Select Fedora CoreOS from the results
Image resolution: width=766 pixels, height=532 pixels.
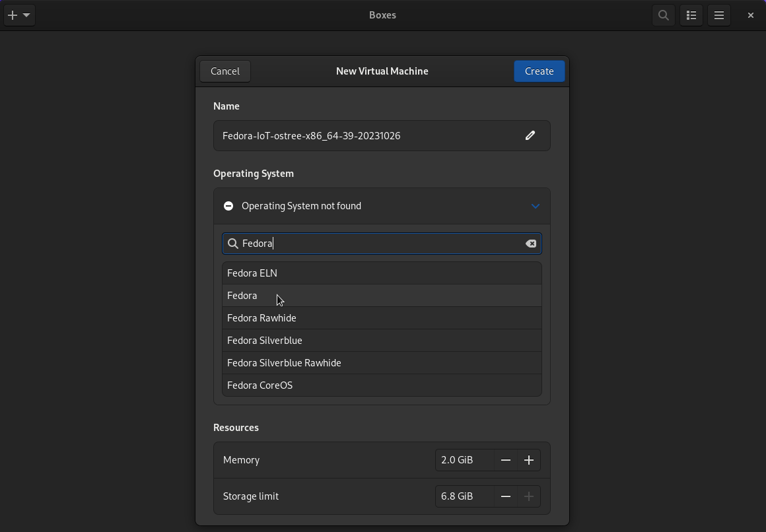(x=260, y=385)
